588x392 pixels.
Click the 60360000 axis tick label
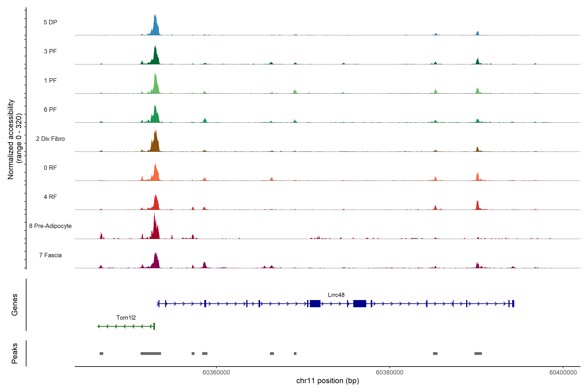click(x=216, y=372)
